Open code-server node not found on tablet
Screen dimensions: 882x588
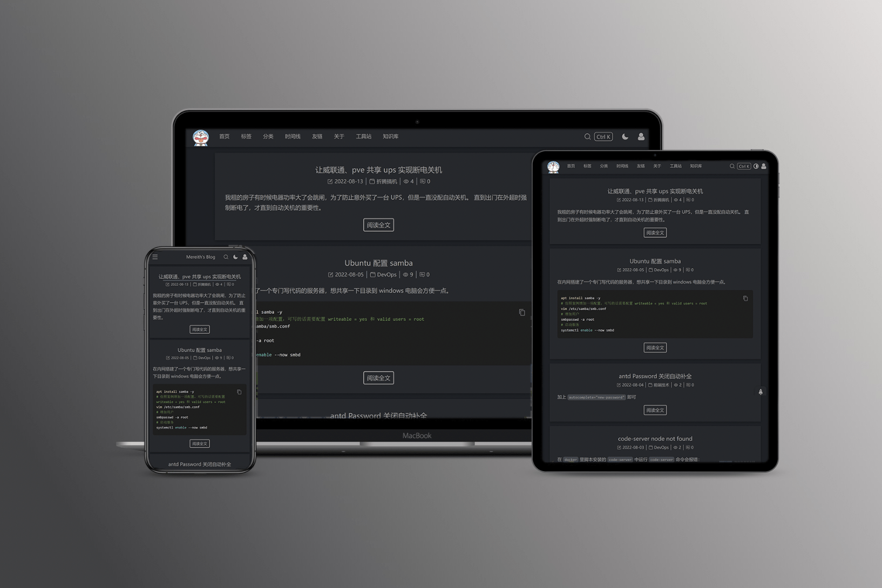point(655,439)
